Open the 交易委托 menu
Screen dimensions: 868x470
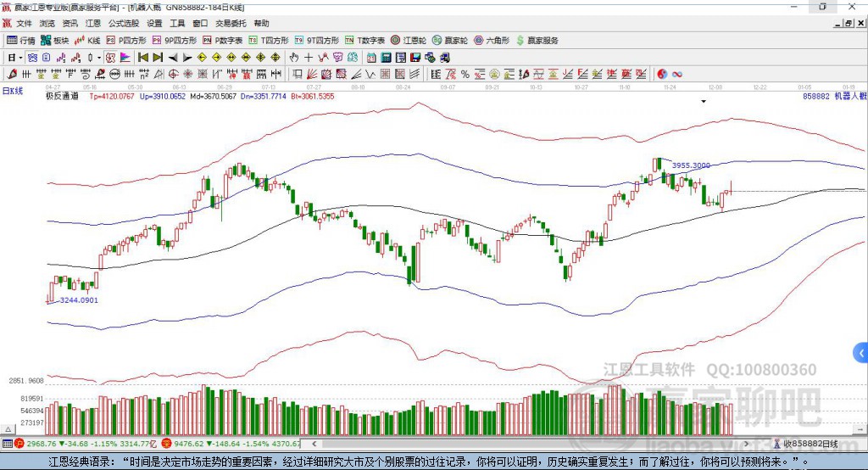231,23
